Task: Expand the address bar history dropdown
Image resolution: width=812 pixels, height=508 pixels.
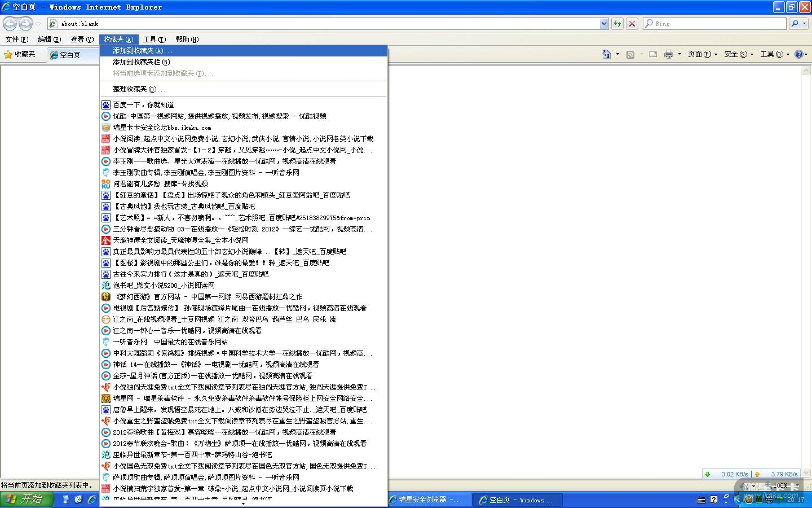Action: click(604, 24)
